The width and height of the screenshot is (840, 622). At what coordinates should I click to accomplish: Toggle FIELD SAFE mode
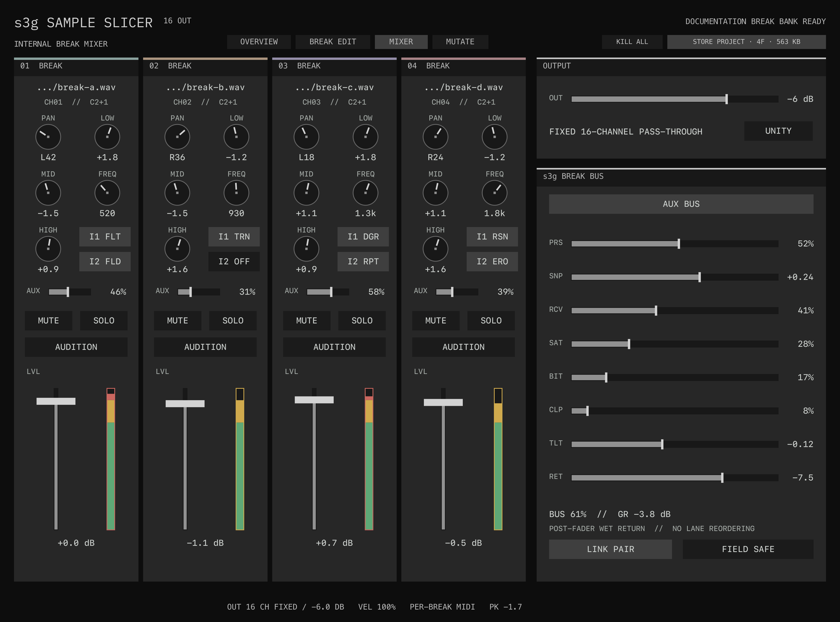click(x=748, y=549)
